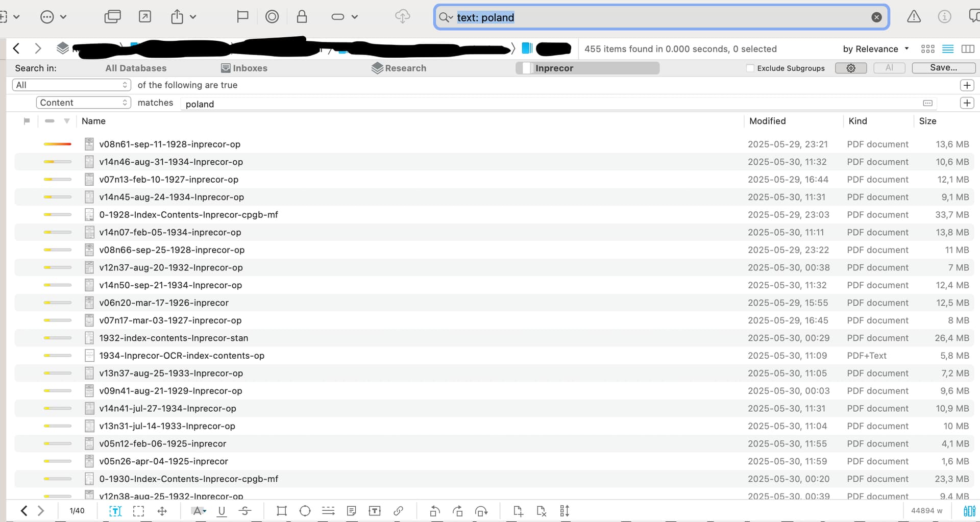This screenshot has width=980, height=522.
Task: Toggle the flag column header
Action: [27, 121]
